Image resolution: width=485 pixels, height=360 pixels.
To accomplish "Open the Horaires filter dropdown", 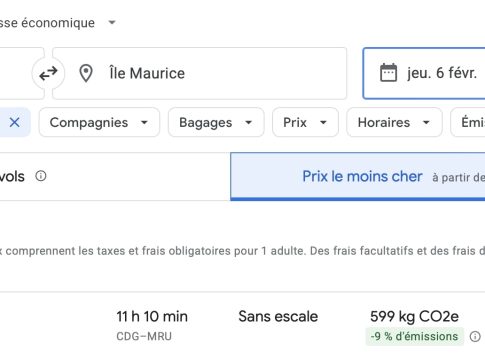I will pos(394,122).
